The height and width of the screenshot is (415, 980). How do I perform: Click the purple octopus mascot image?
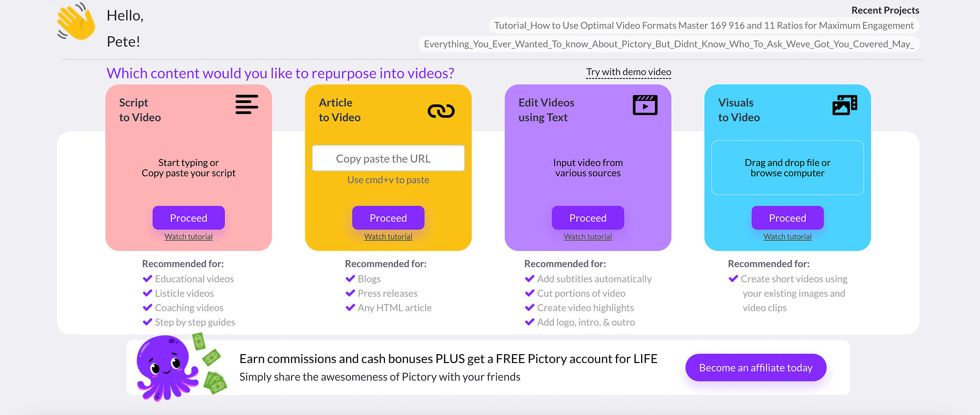pyautogui.click(x=167, y=368)
